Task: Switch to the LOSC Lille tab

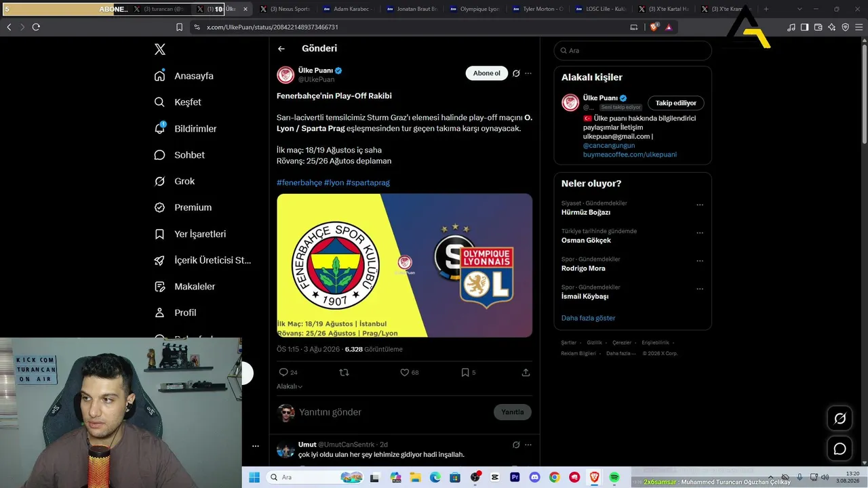Action: pyautogui.click(x=601, y=9)
